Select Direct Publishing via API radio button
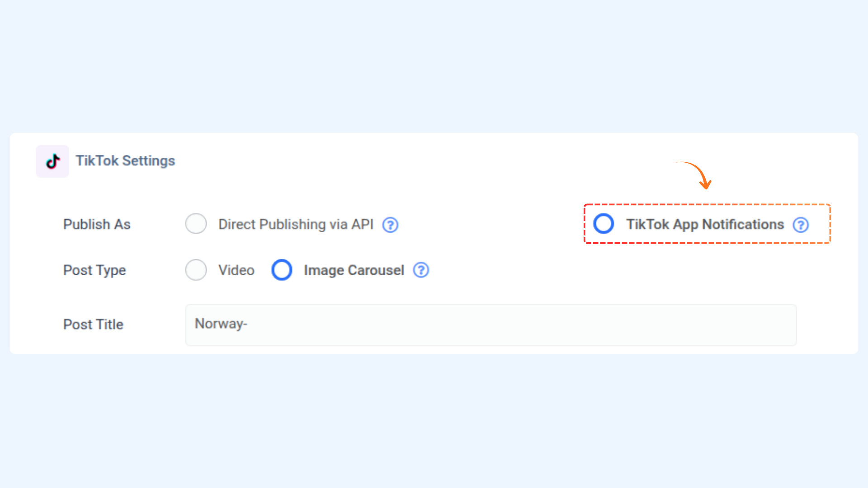 [196, 224]
